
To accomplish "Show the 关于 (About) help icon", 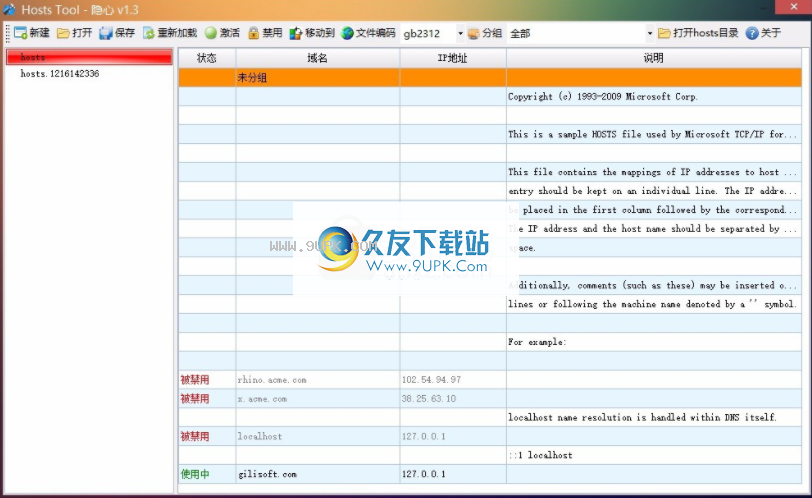I will tap(752, 33).
